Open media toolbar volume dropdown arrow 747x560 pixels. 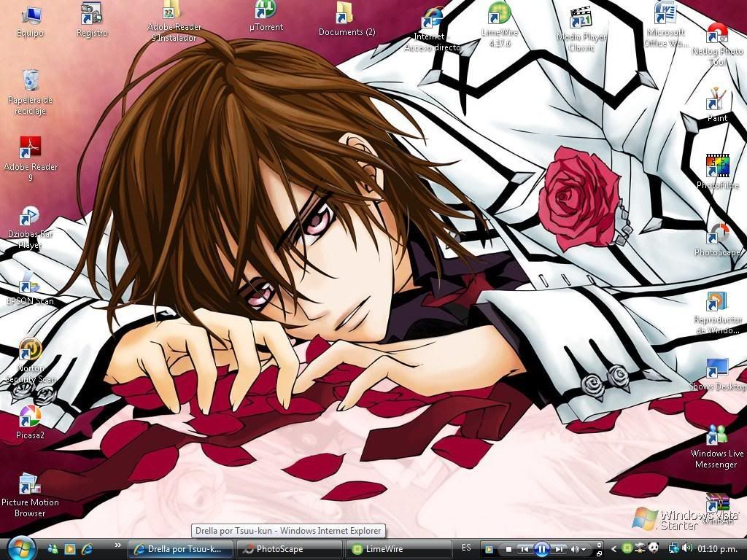point(584,550)
